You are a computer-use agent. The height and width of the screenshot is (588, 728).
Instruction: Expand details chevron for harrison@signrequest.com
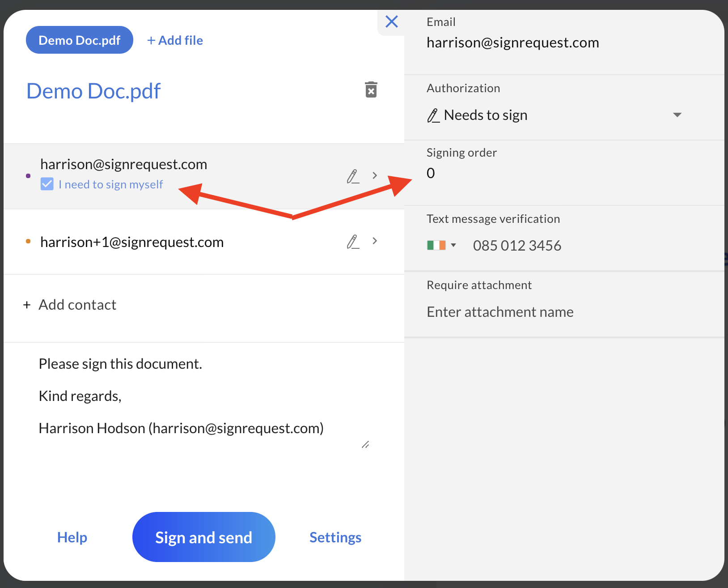(x=375, y=175)
